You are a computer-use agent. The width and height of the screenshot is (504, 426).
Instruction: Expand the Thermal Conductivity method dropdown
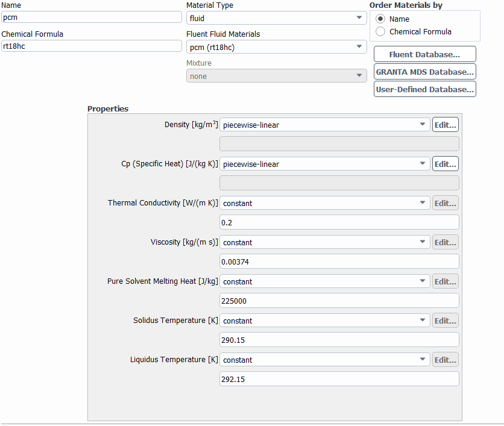coord(324,203)
